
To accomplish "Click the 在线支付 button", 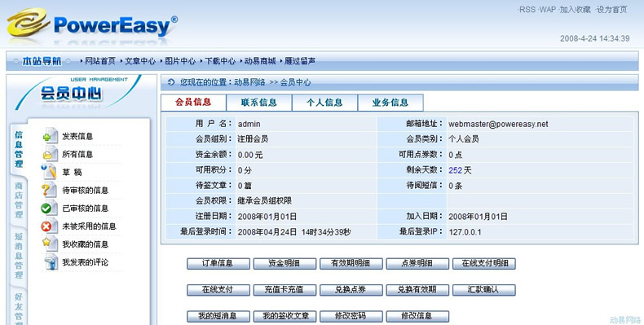I will coord(218,290).
